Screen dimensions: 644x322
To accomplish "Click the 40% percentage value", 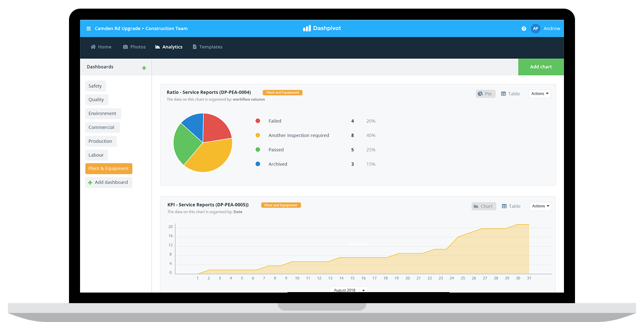I will click(371, 135).
